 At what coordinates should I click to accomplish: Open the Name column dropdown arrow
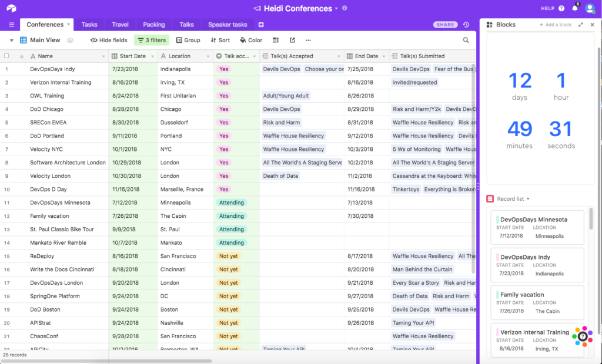pyautogui.click(x=103, y=56)
